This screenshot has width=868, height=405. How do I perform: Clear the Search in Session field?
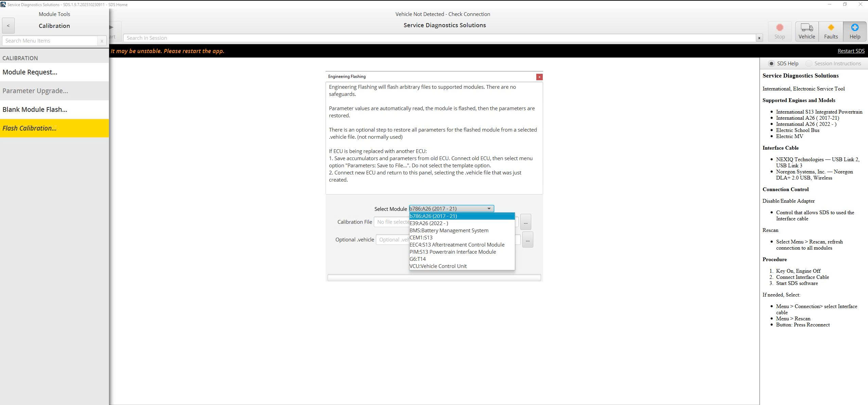[759, 38]
